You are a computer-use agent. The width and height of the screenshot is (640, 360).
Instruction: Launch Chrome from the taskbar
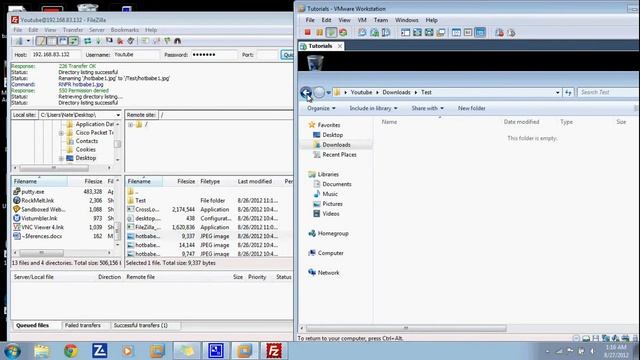click(x=71, y=351)
